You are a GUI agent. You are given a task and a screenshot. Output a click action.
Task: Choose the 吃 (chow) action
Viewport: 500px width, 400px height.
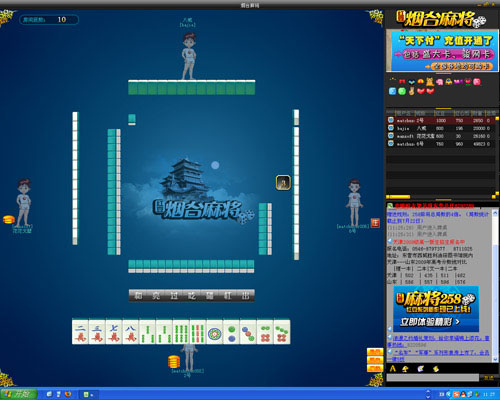click(192, 296)
